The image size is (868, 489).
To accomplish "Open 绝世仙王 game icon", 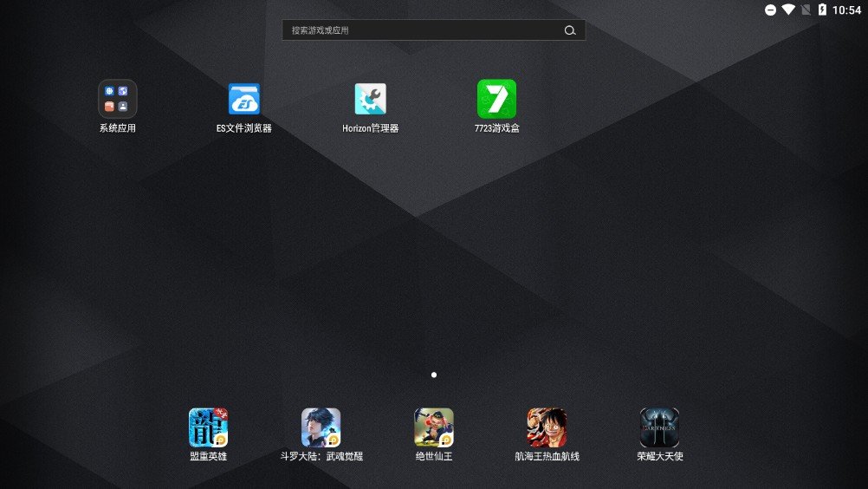I will click(x=434, y=427).
